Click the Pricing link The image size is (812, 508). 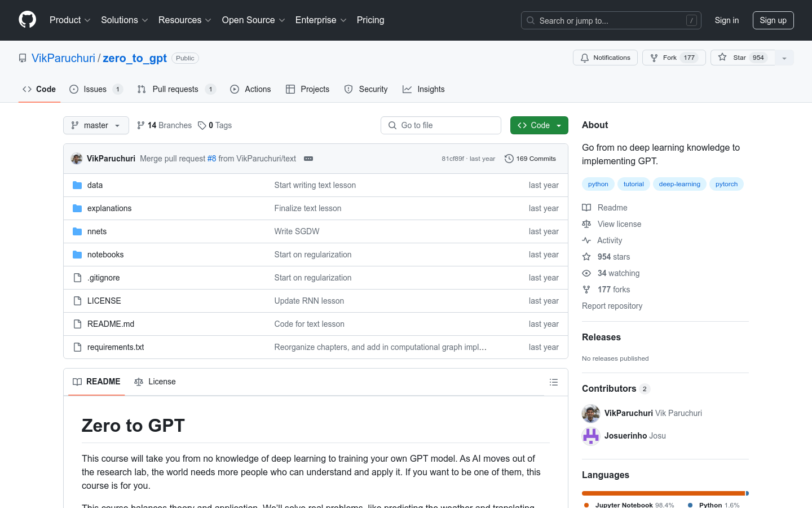[370, 20]
